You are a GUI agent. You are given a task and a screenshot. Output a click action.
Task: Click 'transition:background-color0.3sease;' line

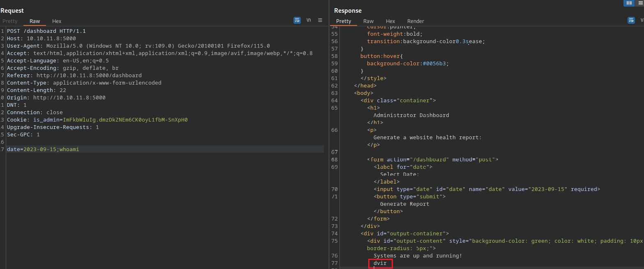click(x=426, y=41)
